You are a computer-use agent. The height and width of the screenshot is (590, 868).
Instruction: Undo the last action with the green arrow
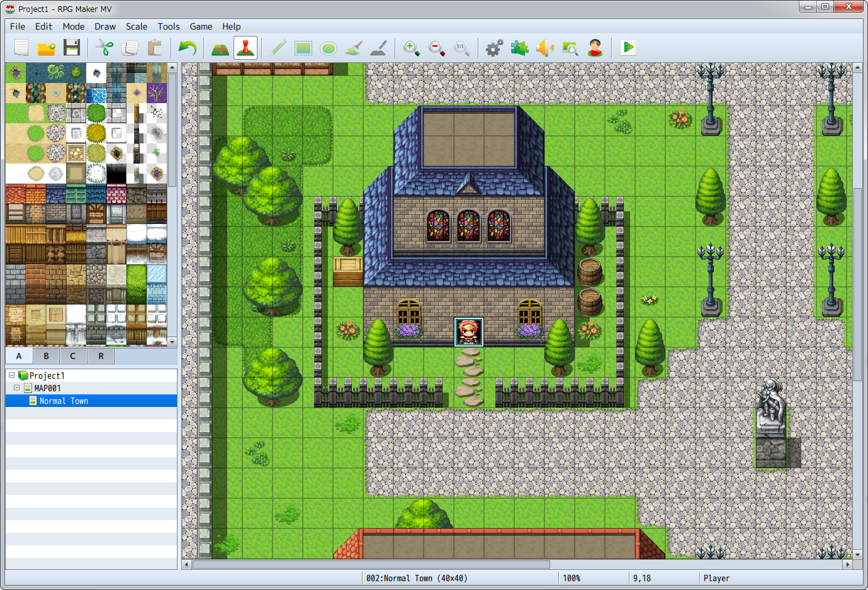(188, 48)
